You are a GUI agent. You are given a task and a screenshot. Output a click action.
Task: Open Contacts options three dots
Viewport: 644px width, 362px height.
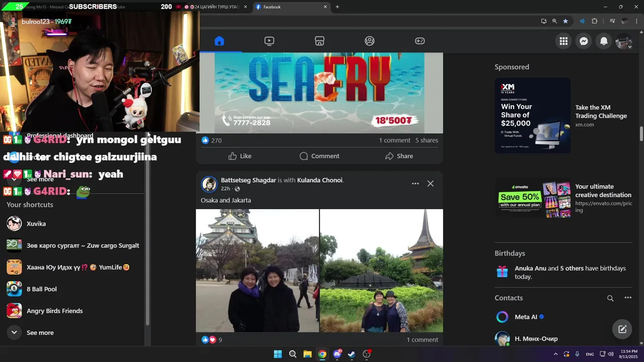tap(628, 298)
